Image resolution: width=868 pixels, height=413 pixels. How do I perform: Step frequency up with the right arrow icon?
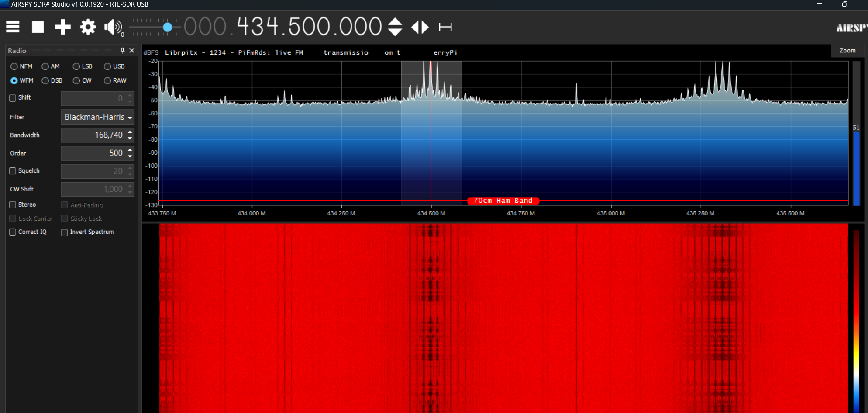point(425,27)
